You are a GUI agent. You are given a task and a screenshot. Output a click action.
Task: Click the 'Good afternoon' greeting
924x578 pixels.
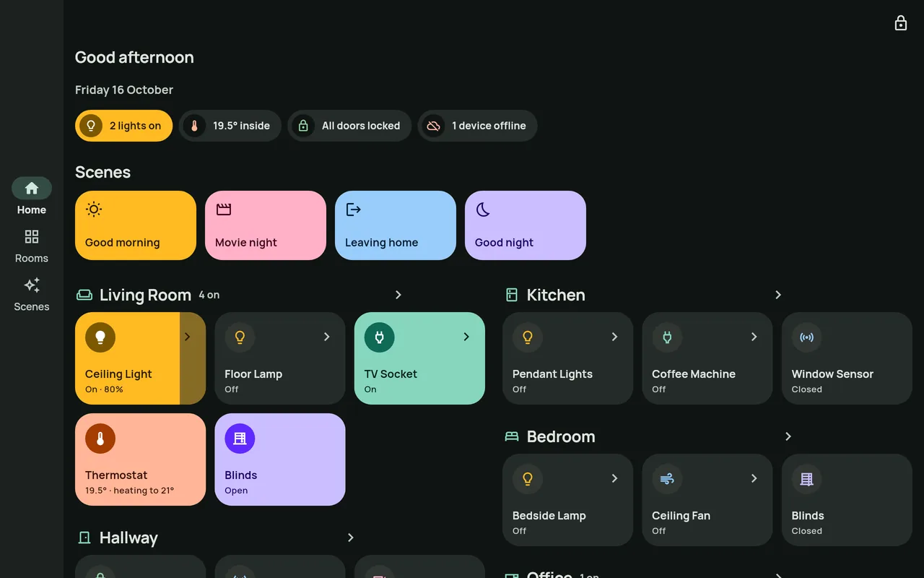click(x=134, y=57)
